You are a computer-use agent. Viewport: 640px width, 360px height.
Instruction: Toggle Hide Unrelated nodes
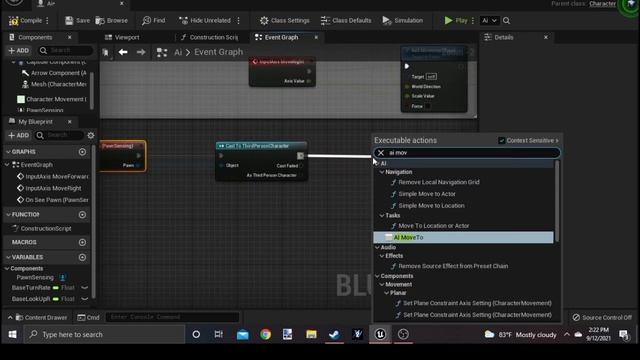tap(205, 20)
